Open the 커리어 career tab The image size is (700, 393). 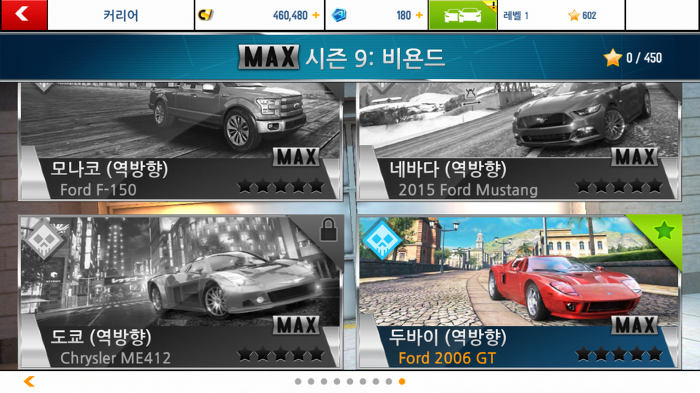click(121, 15)
